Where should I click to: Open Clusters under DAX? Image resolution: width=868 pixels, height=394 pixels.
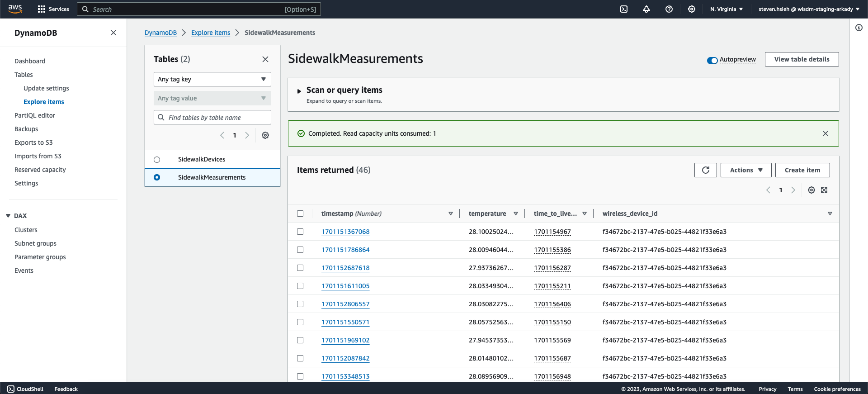click(26, 230)
